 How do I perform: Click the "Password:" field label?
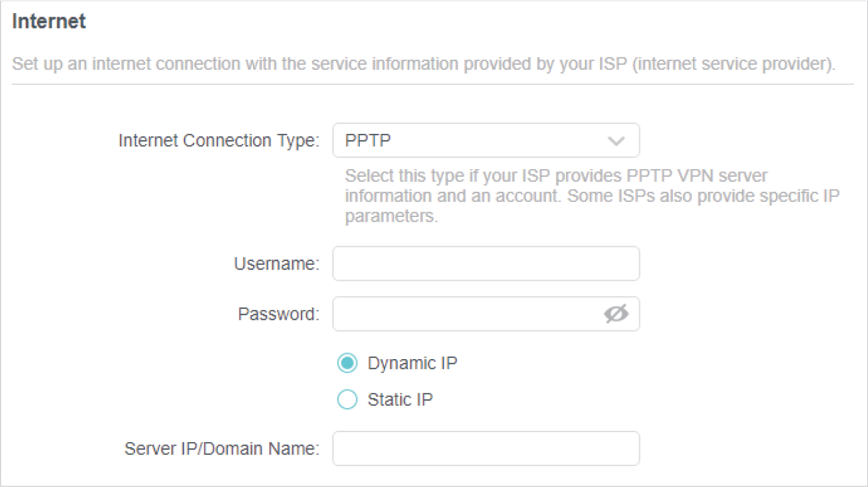click(278, 314)
